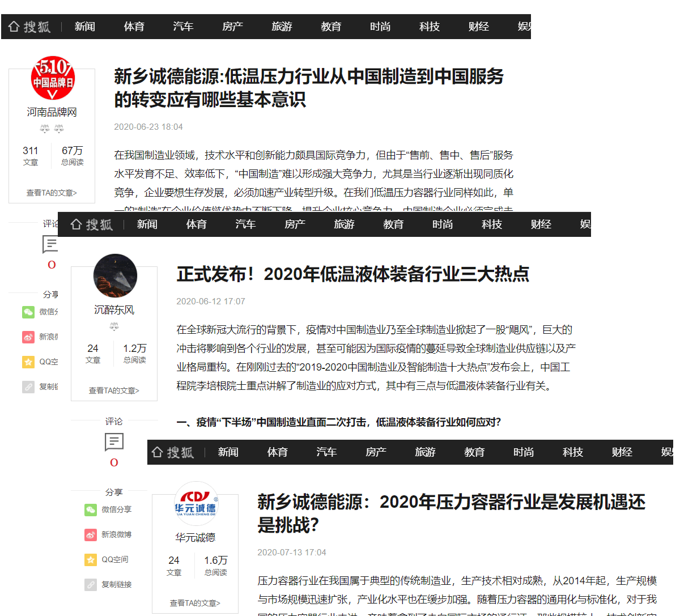Click green 微信分享 icon in 沉醉东风 page
This screenshot has width=680, height=616.
pos(91,509)
